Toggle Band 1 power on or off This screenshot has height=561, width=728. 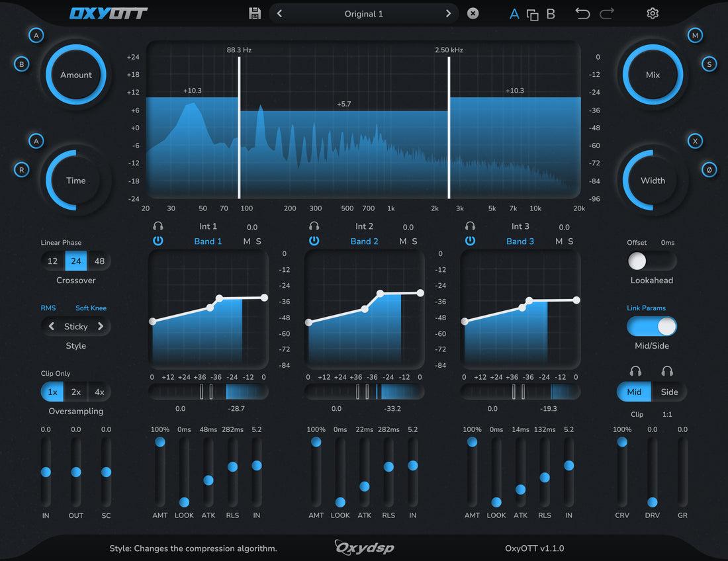[x=158, y=241]
